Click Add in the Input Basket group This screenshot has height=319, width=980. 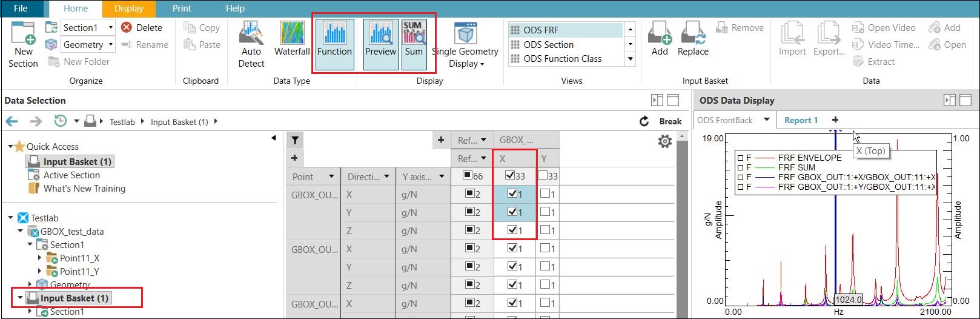click(660, 39)
